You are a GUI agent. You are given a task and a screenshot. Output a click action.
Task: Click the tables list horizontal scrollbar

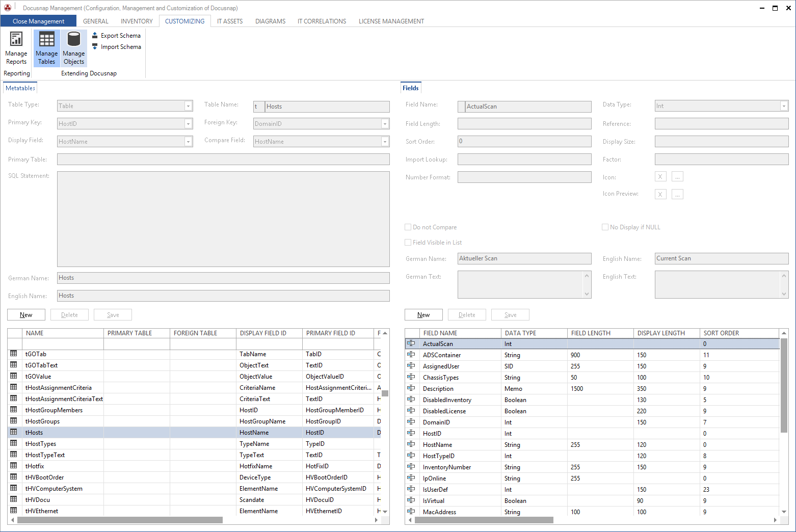pos(120,520)
